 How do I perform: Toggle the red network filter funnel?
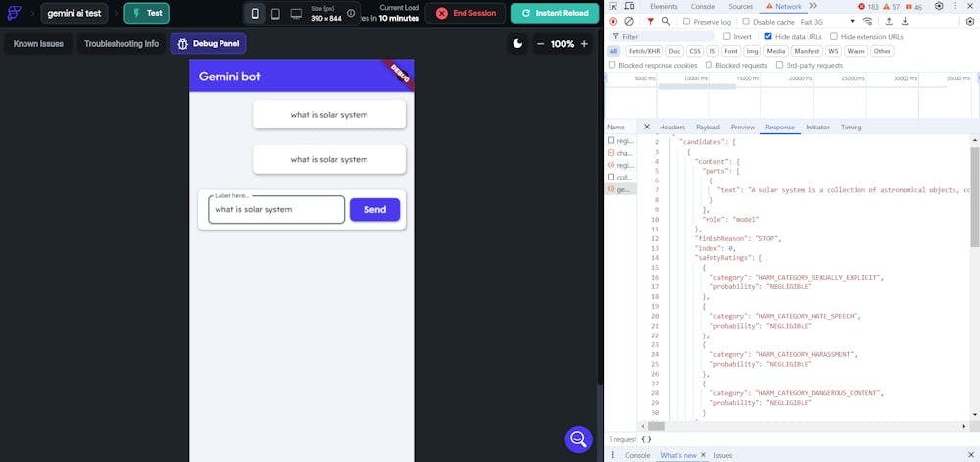pyautogui.click(x=650, y=22)
